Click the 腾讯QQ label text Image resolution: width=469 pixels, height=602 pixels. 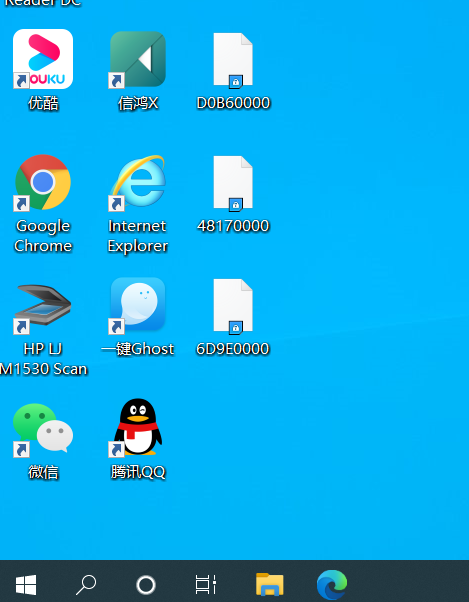pos(138,472)
